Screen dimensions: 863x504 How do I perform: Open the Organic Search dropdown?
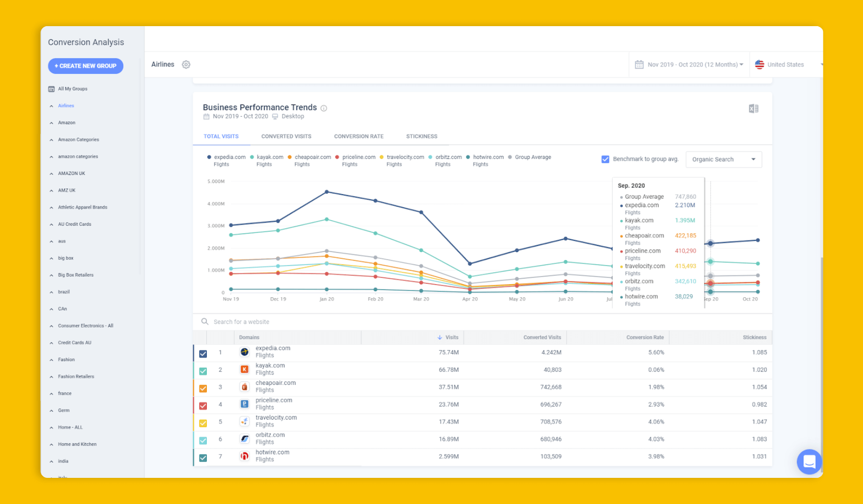tap(723, 159)
